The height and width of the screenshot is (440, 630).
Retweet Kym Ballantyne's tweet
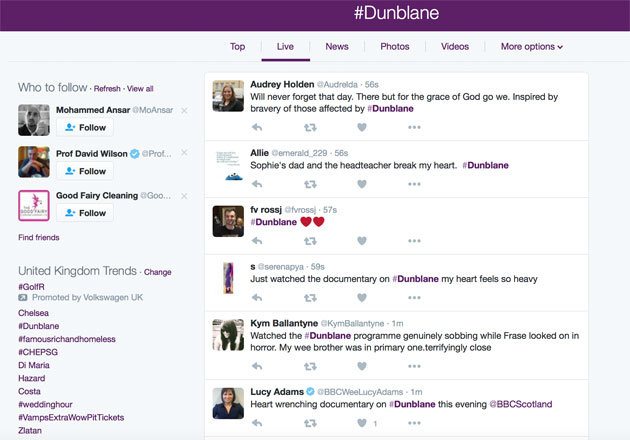(310, 366)
